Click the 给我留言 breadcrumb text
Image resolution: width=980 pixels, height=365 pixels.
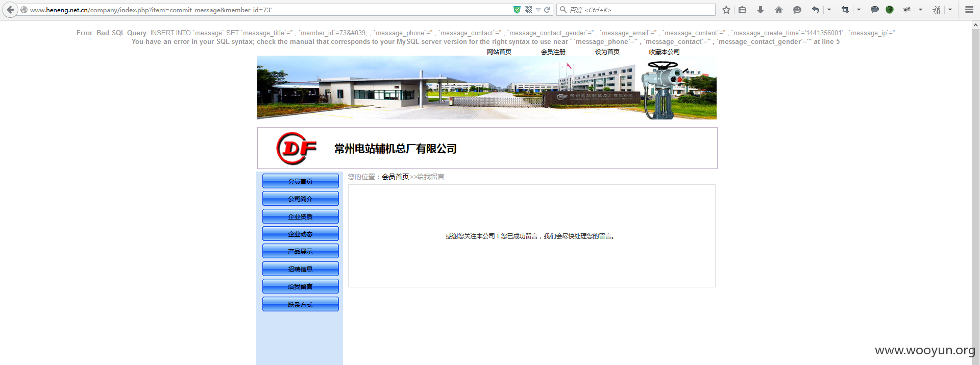(431, 177)
